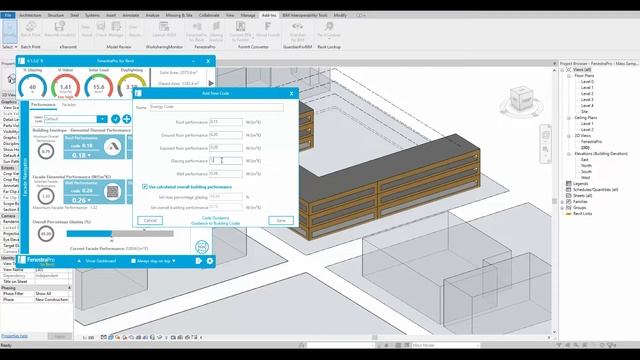Viewport: 640px width, 360px height.
Task: Open the Structure ribbon tab
Action: 56,15
